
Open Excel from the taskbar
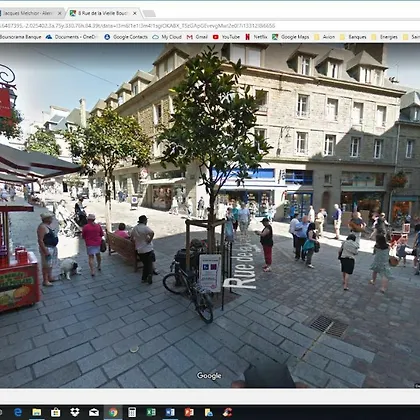point(151,412)
